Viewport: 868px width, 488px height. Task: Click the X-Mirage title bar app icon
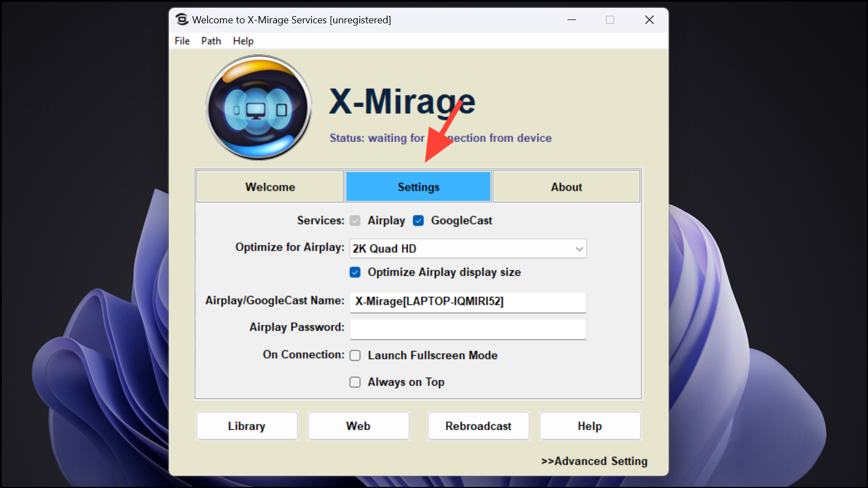pos(182,19)
